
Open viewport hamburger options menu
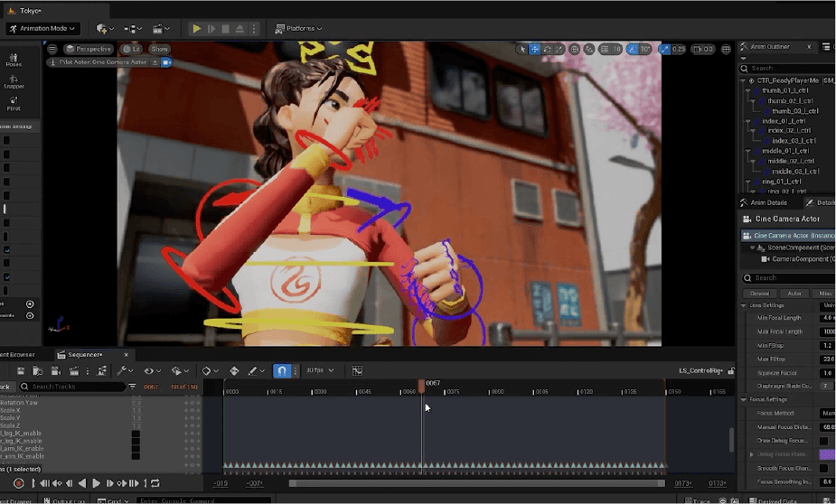pyautogui.click(x=52, y=49)
